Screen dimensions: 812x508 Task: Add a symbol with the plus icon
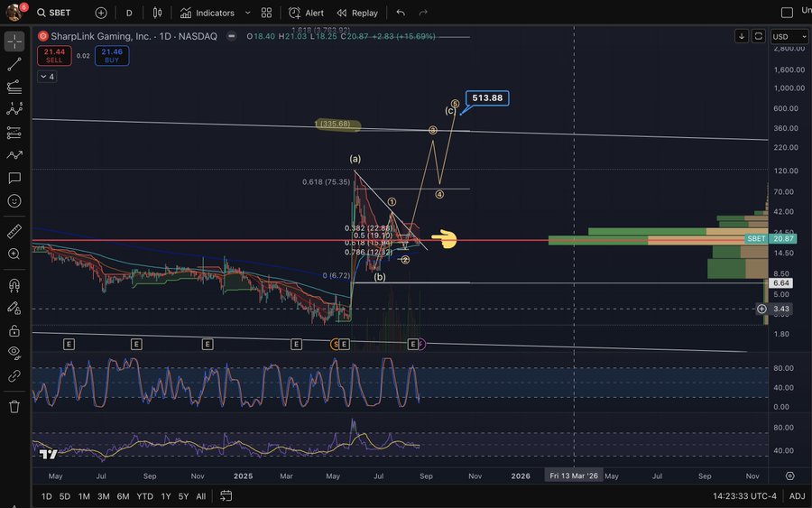[101, 13]
